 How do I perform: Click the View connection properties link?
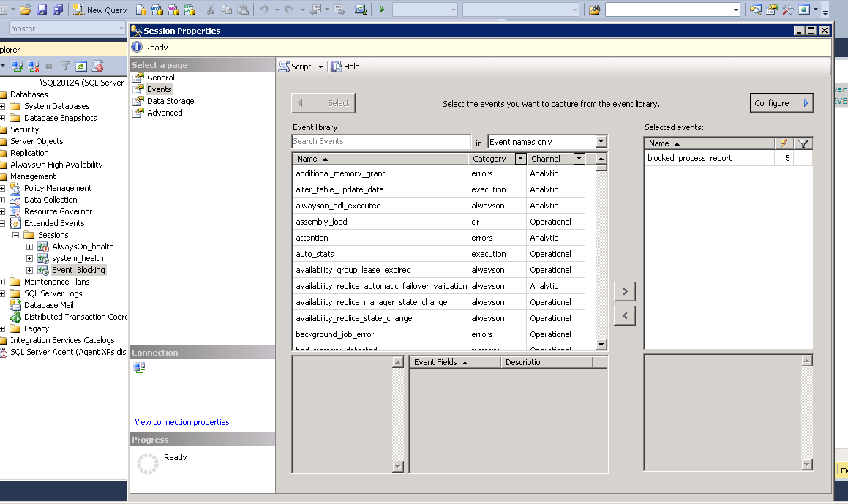(x=182, y=422)
